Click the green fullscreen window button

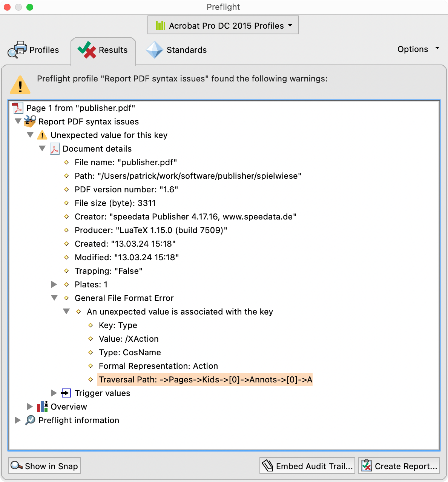30,7
